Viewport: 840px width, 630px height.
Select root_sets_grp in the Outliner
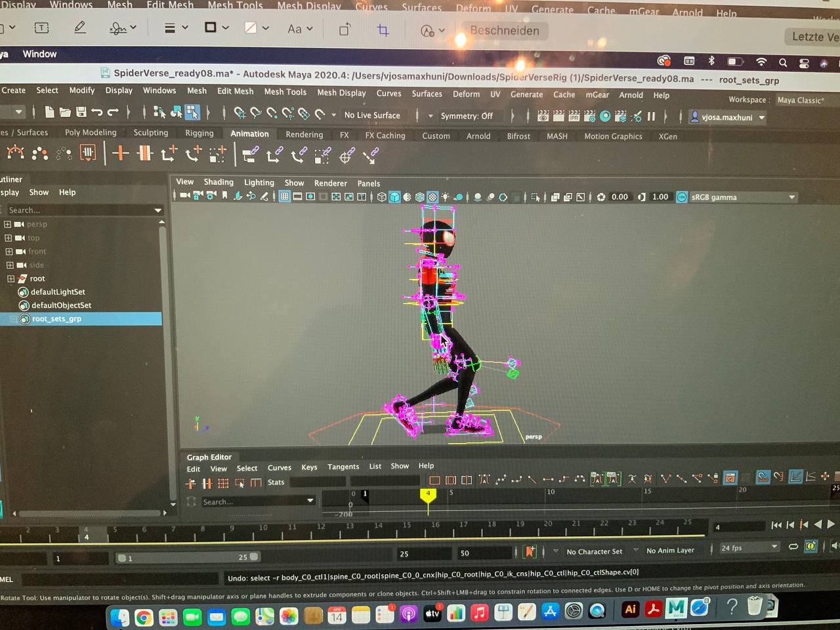[80, 319]
